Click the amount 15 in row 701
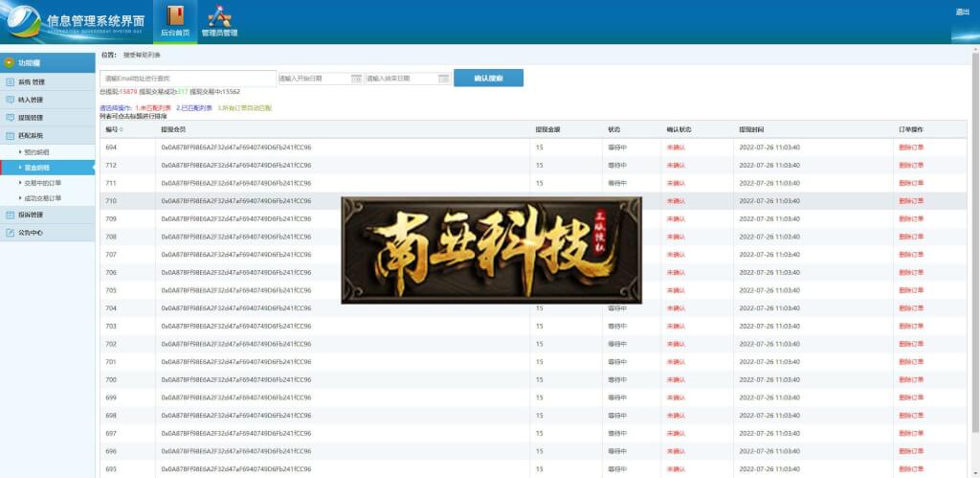 [540, 362]
